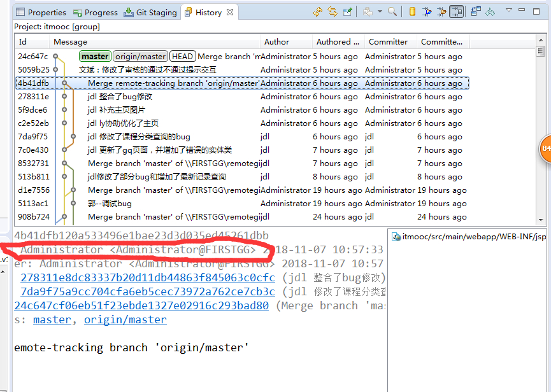
Task: Select the commit row 'jdl 整合了bug修改'
Action: [191, 96]
